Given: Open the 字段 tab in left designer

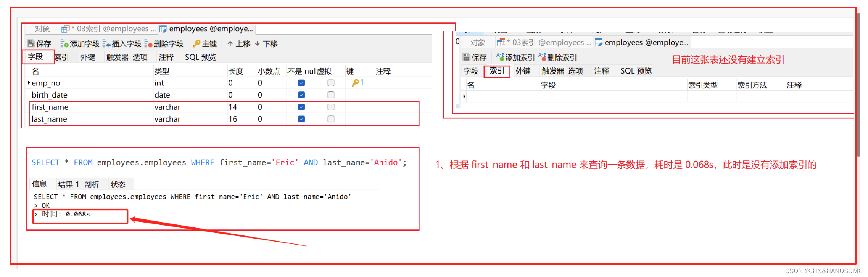Looking at the screenshot, I should [x=35, y=57].
